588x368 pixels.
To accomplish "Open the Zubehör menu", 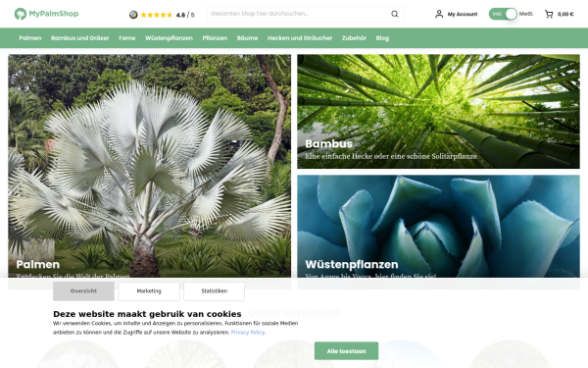I will (354, 38).
